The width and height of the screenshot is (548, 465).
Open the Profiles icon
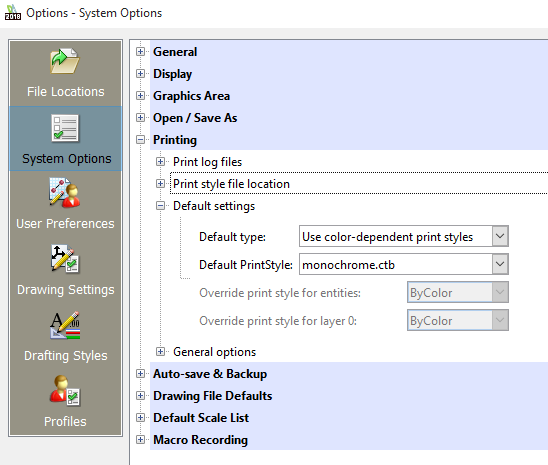(x=65, y=391)
